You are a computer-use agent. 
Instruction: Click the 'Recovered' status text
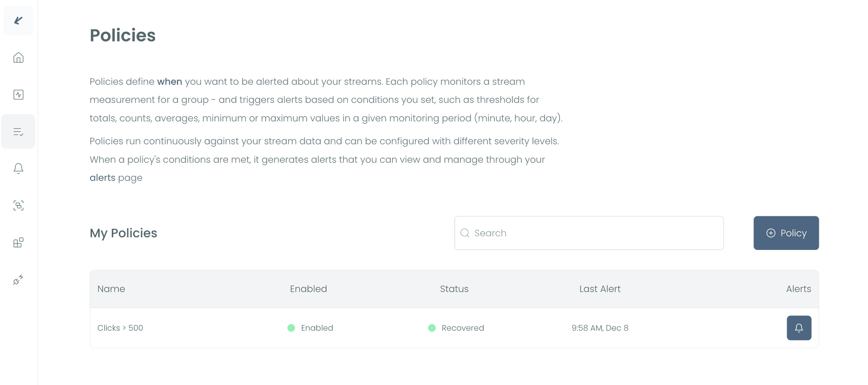[463, 328]
